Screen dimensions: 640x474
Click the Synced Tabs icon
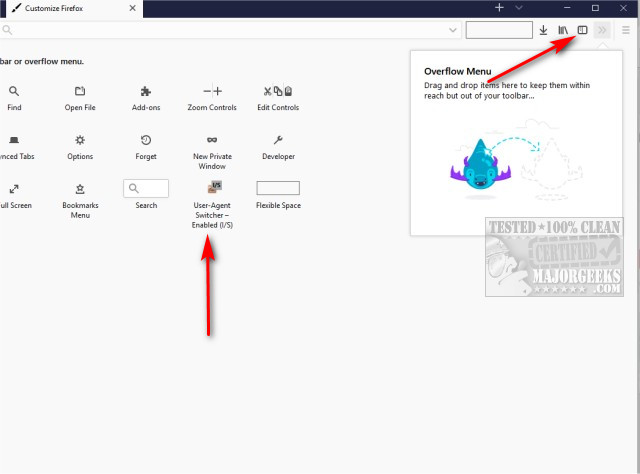(x=14, y=140)
